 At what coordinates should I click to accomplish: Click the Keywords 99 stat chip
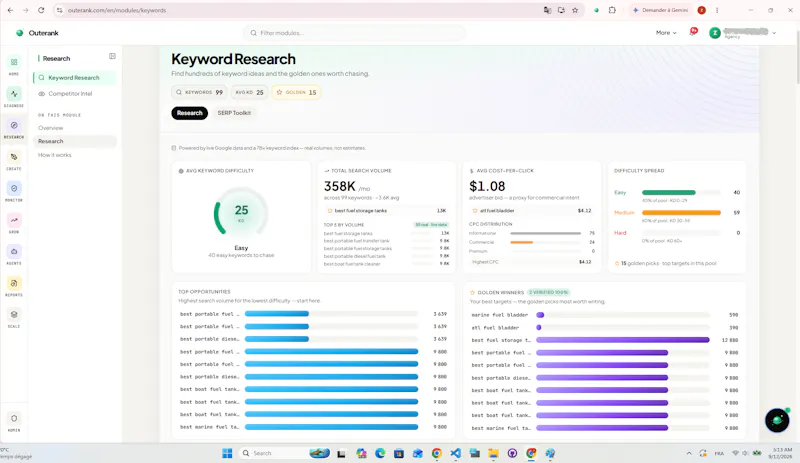(x=199, y=92)
